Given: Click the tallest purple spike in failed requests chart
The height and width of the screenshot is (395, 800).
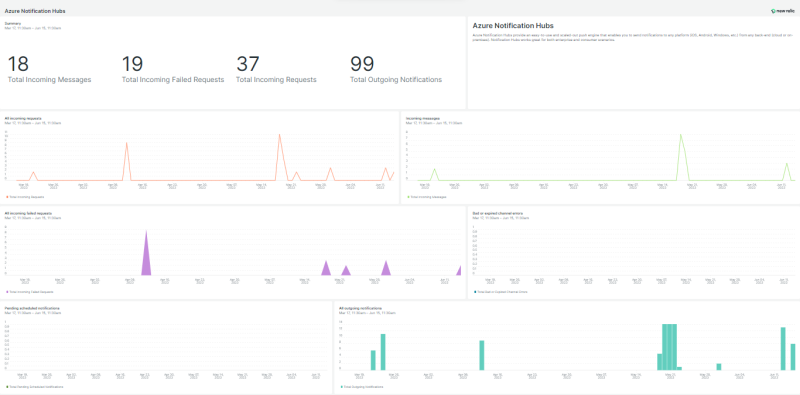Looking at the screenshot, I should tap(146, 253).
